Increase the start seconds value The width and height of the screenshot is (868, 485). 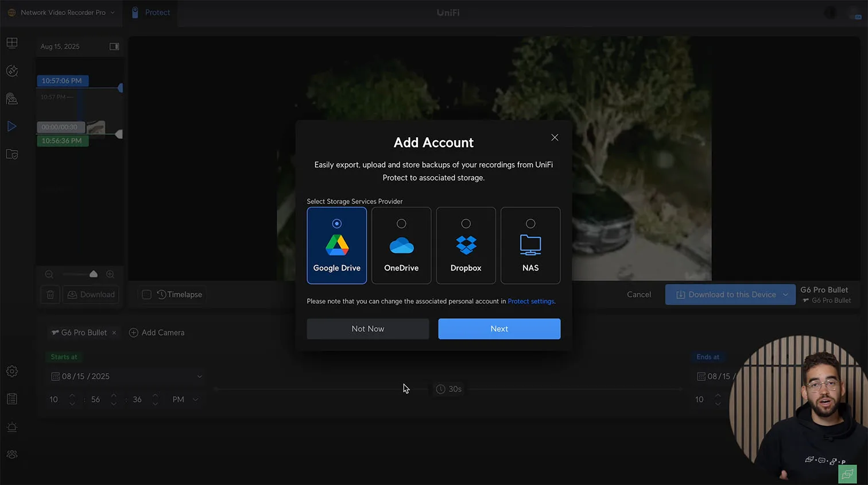pos(155,395)
